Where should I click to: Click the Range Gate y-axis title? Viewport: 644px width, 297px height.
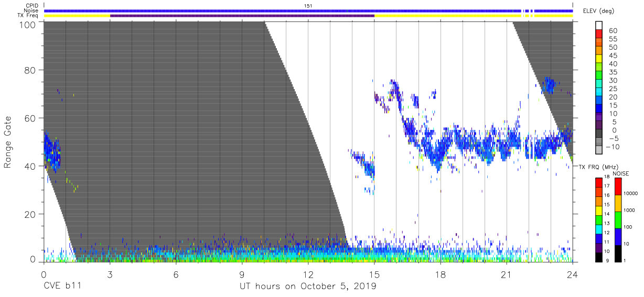coord(8,141)
